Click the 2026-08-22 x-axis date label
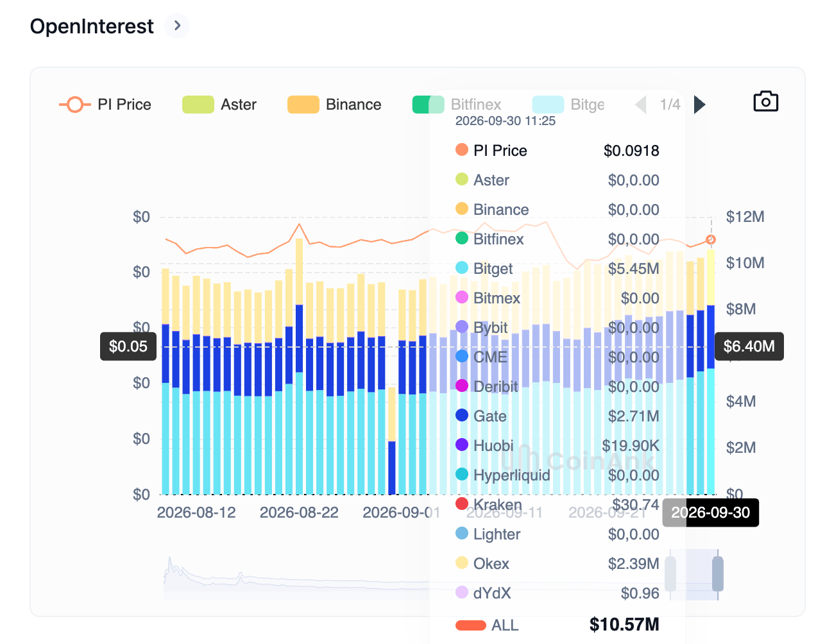The image size is (825, 644). [x=299, y=513]
